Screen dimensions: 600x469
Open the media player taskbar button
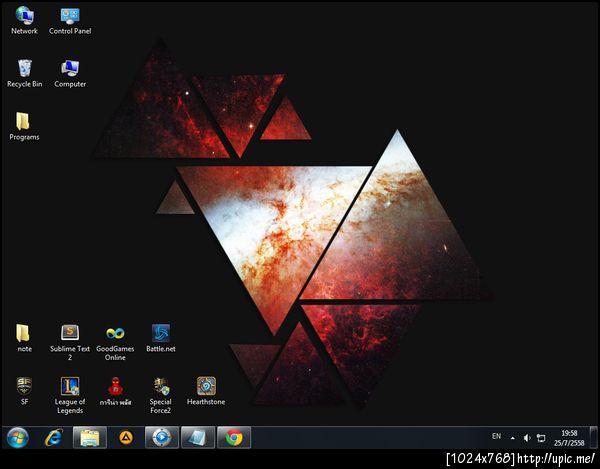coord(162,438)
